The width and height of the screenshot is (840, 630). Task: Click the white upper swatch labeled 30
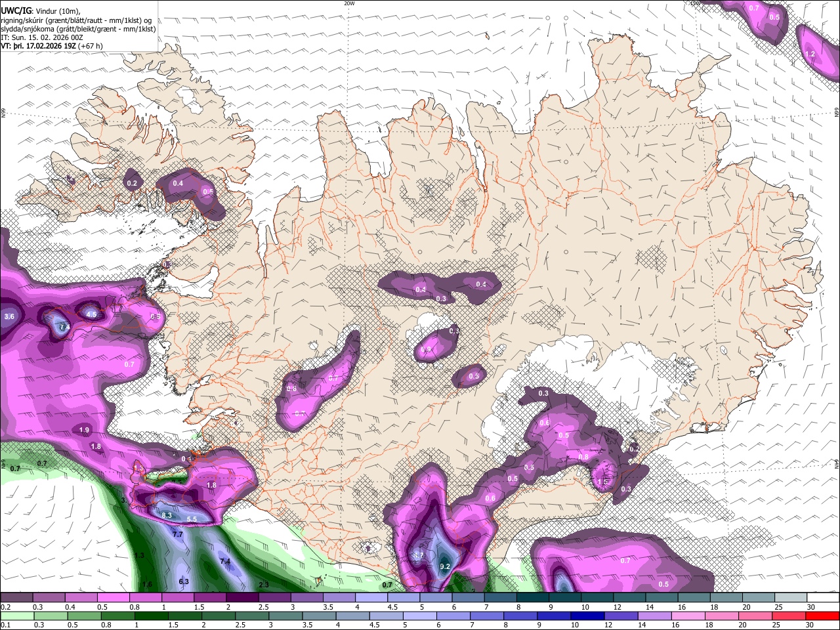pos(822,598)
